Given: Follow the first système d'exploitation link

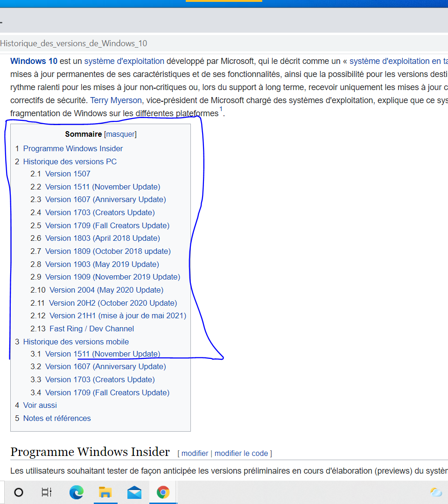Looking at the screenshot, I should point(124,61).
